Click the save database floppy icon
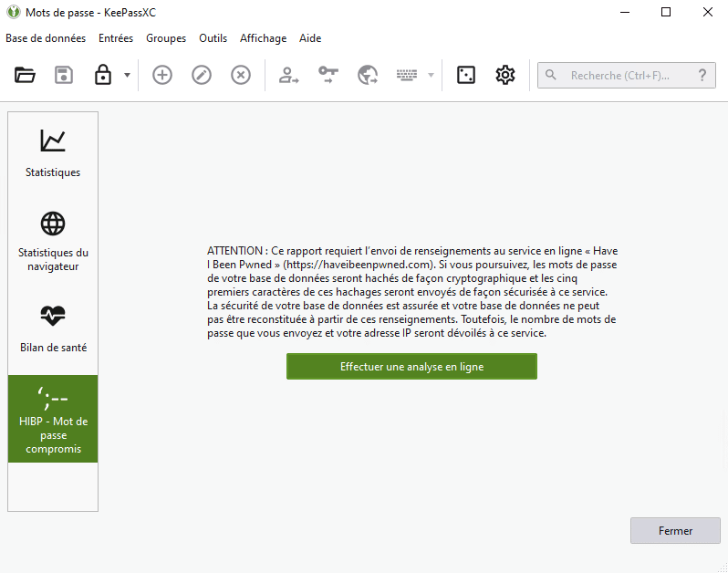Screen dimensions: 728x573 64,75
